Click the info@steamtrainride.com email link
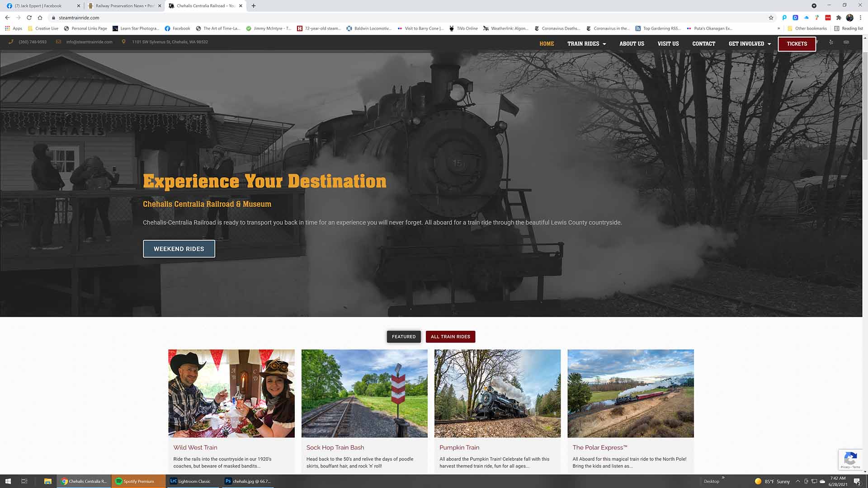The width and height of the screenshot is (868, 488). point(89,42)
